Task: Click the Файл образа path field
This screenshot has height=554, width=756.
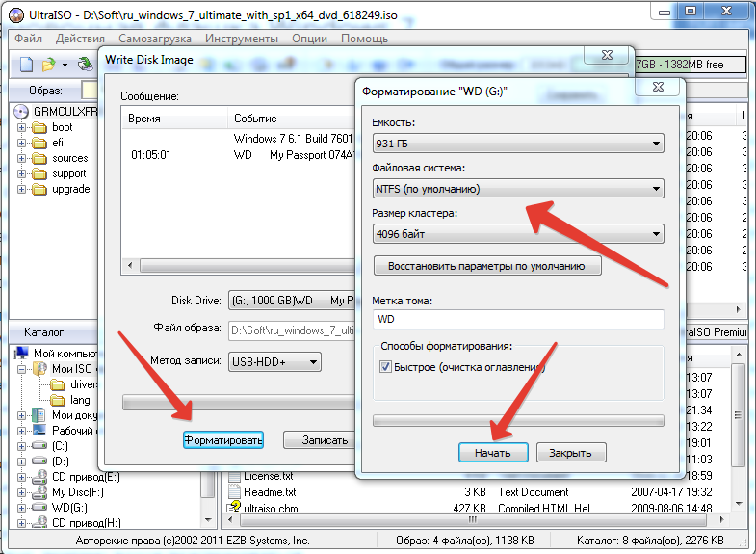Action: (292, 330)
